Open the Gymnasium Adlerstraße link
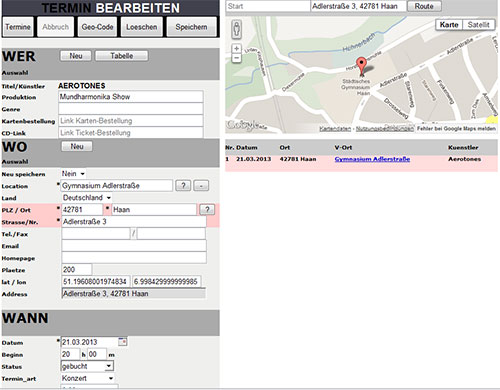 point(372,159)
